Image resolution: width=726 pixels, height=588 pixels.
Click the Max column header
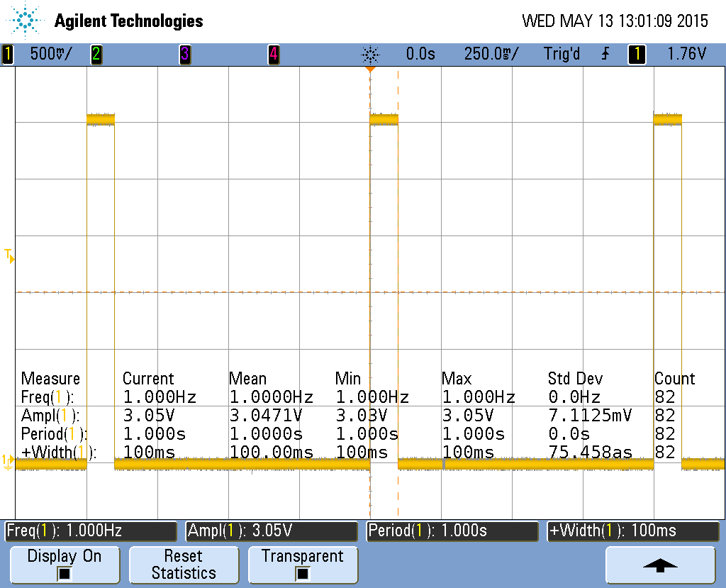pos(457,379)
